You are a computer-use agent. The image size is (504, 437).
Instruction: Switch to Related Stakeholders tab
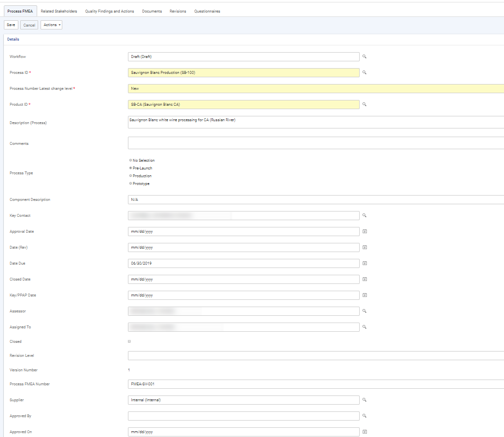pyautogui.click(x=59, y=11)
